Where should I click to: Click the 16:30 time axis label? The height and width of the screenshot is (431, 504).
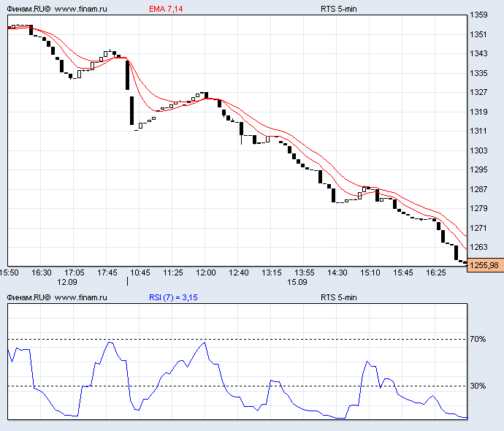tap(42, 273)
